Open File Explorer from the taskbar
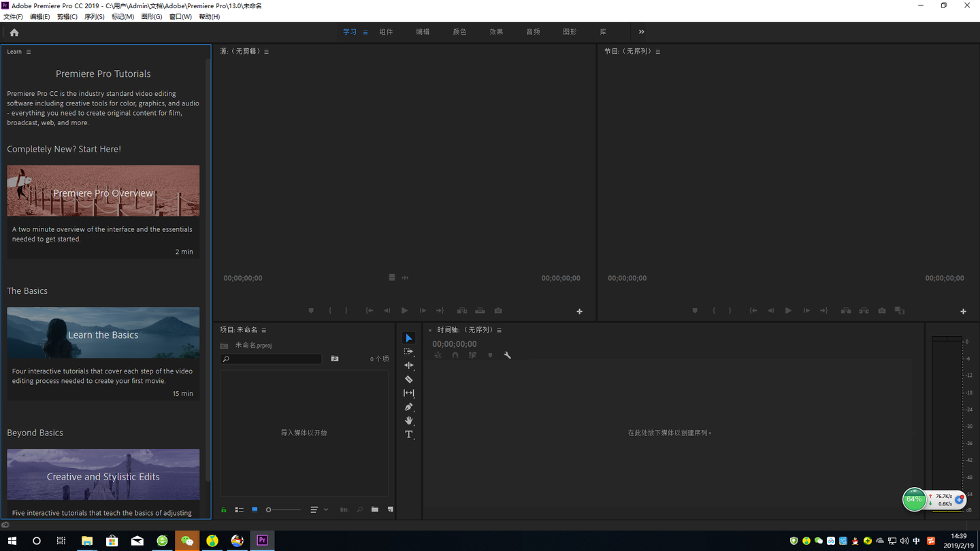 click(87, 541)
